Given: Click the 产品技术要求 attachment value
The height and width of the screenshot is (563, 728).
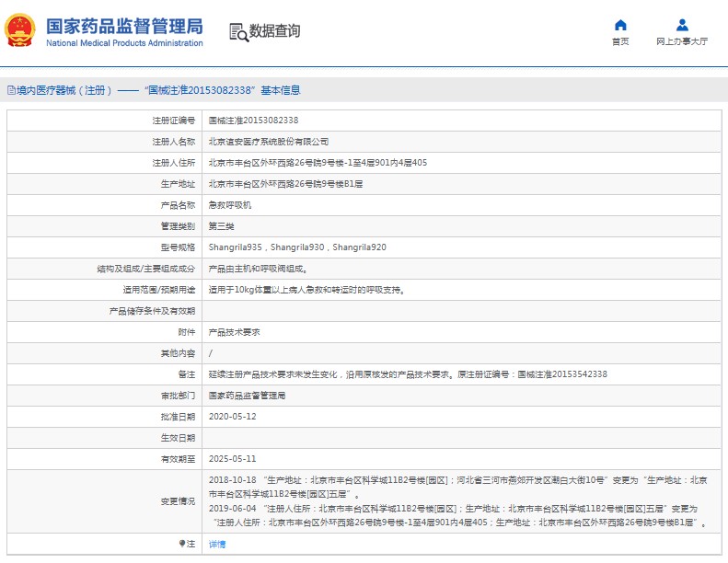Looking at the screenshot, I should coord(235,332).
